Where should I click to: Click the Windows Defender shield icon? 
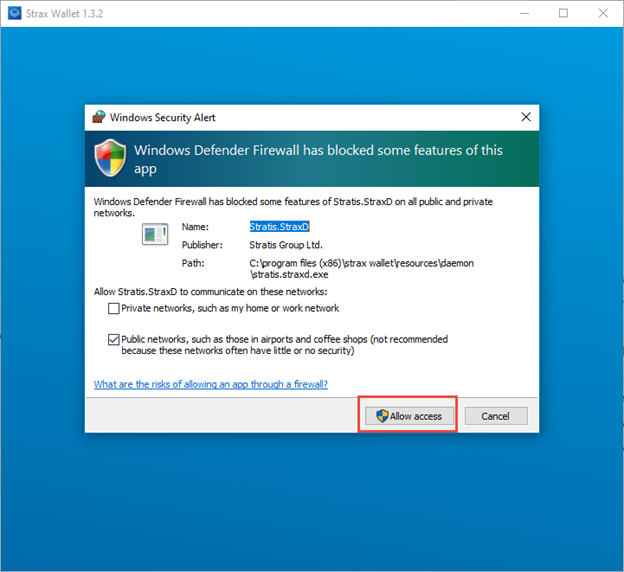click(x=110, y=158)
